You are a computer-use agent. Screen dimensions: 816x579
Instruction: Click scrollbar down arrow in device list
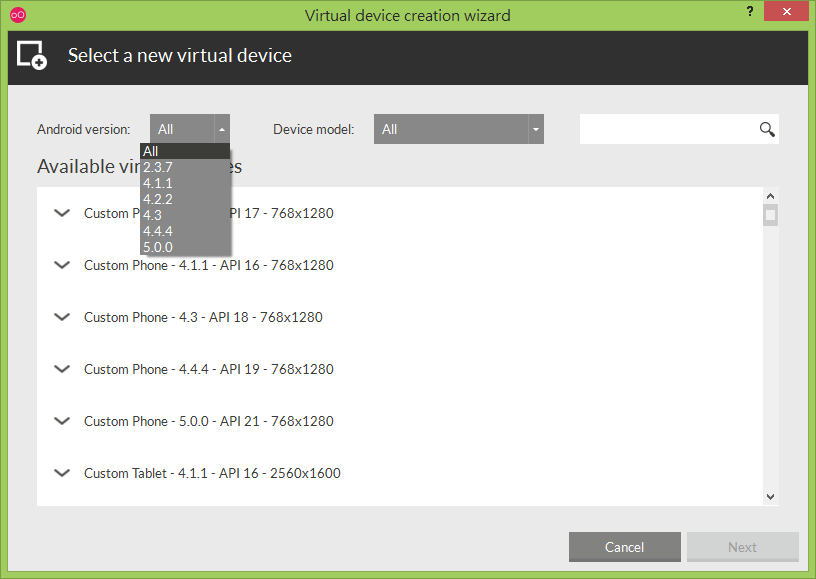pyautogui.click(x=771, y=497)
